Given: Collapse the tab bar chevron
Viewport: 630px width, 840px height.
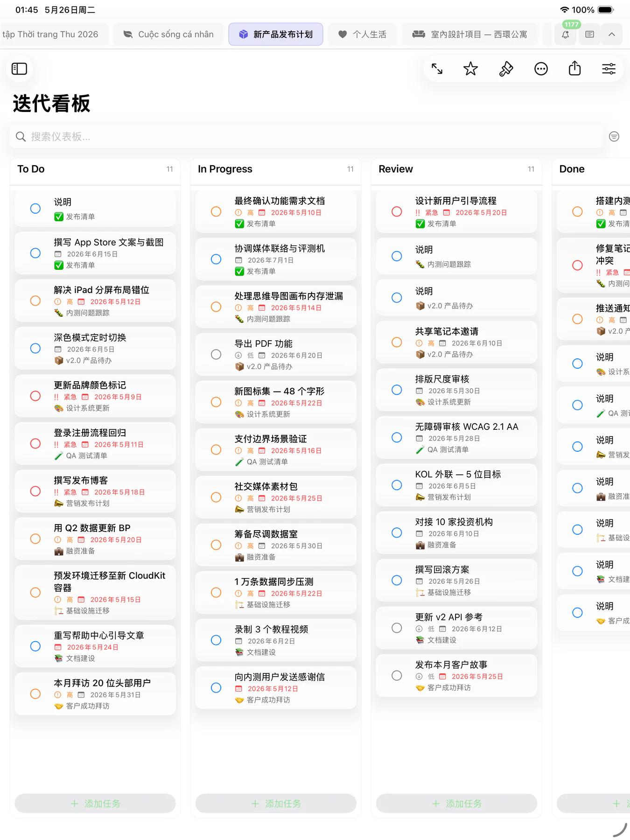Looking at the screenshot, I should tap(612, 34).
